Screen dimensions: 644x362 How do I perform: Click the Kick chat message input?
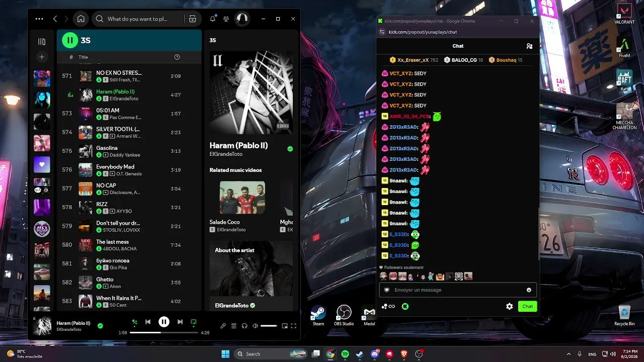458,290
